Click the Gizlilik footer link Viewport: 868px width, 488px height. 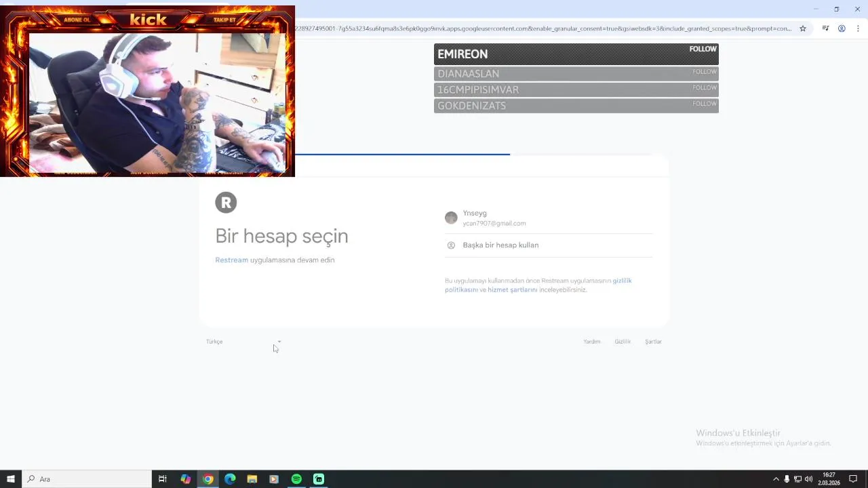click(x=623, y=342)
